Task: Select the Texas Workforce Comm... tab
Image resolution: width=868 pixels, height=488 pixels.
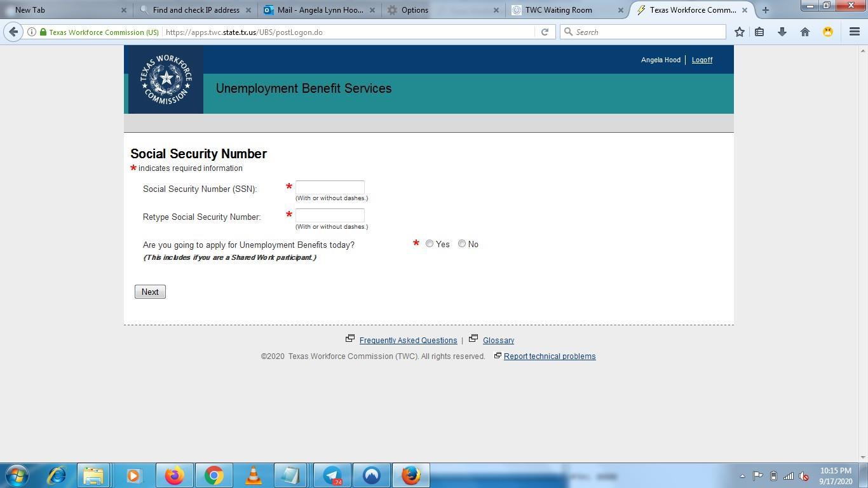Action: point(693,10)
